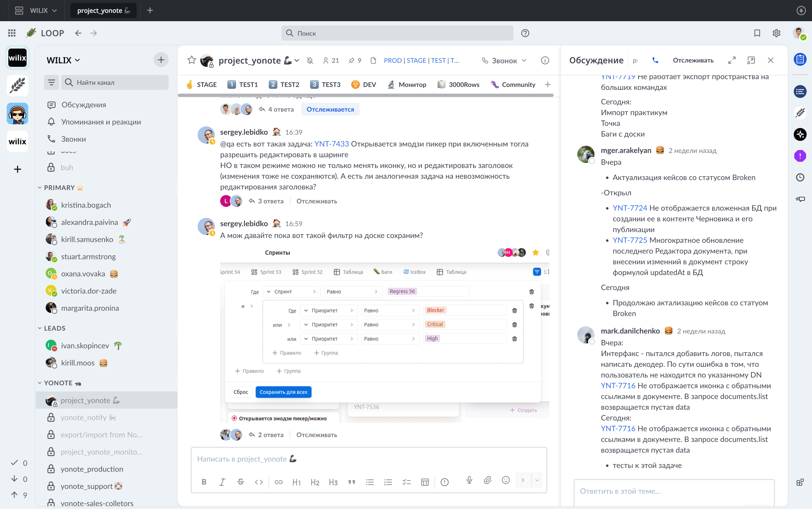Open the 2 ответа thread replies
This screenshot has height=509, width=812.
tap(266, 435)
